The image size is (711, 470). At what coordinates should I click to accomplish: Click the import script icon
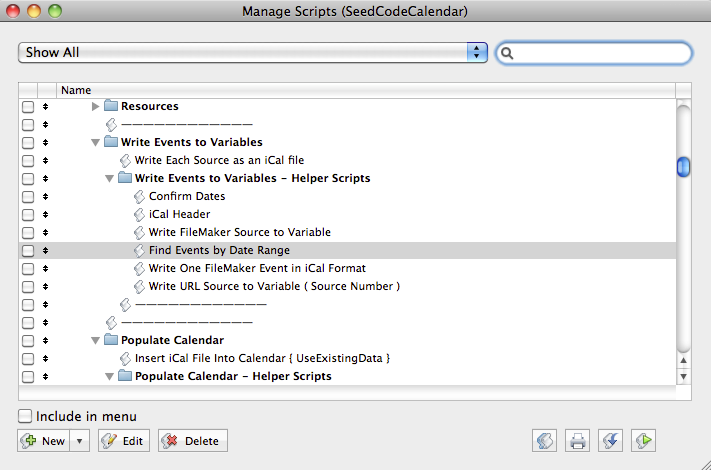click(x=610, y=440)
